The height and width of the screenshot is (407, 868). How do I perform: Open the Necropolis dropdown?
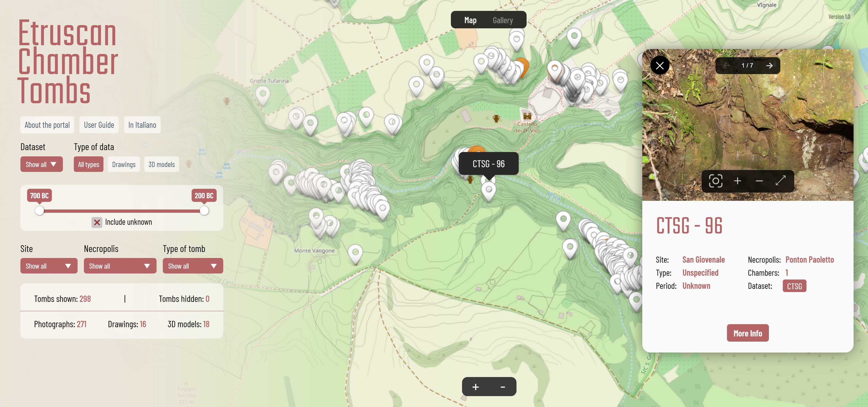[120, 266]
